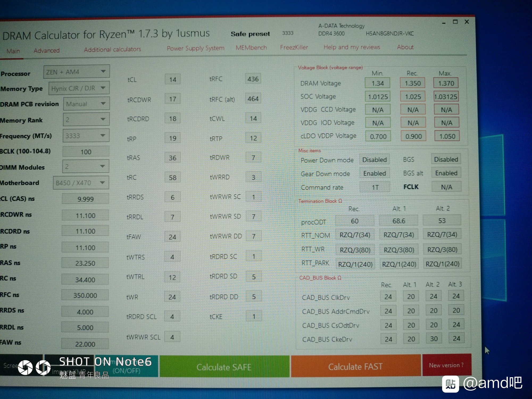The image size is (532, 399).
Task: Click the FAW ns field 22.000
Action: (85, 344)
